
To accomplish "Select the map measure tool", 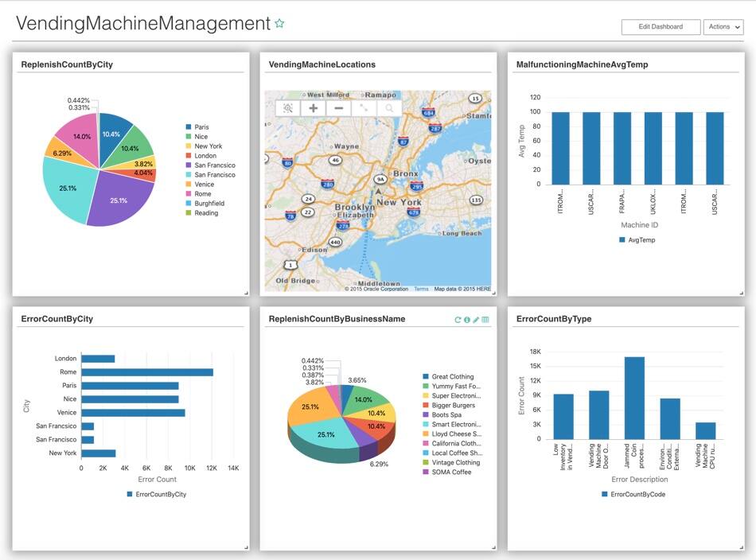I will point(364,109).
